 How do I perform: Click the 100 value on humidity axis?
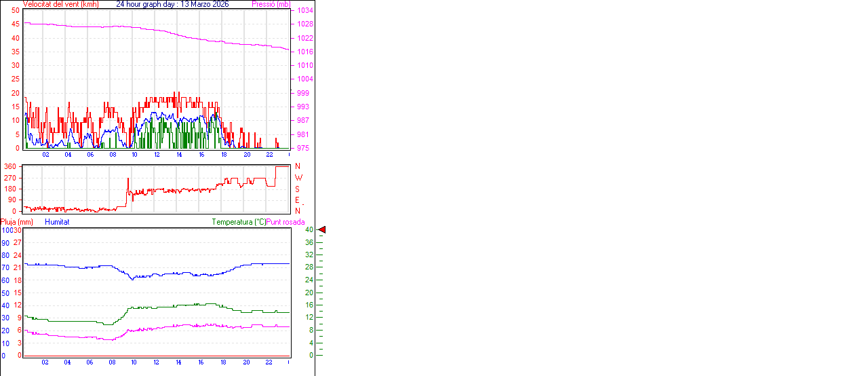pos(7,230)
